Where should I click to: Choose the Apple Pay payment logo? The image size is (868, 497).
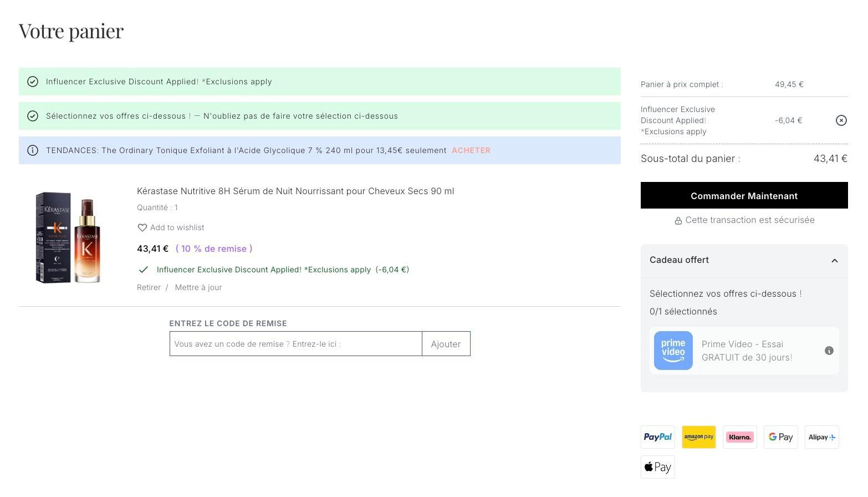657,467
